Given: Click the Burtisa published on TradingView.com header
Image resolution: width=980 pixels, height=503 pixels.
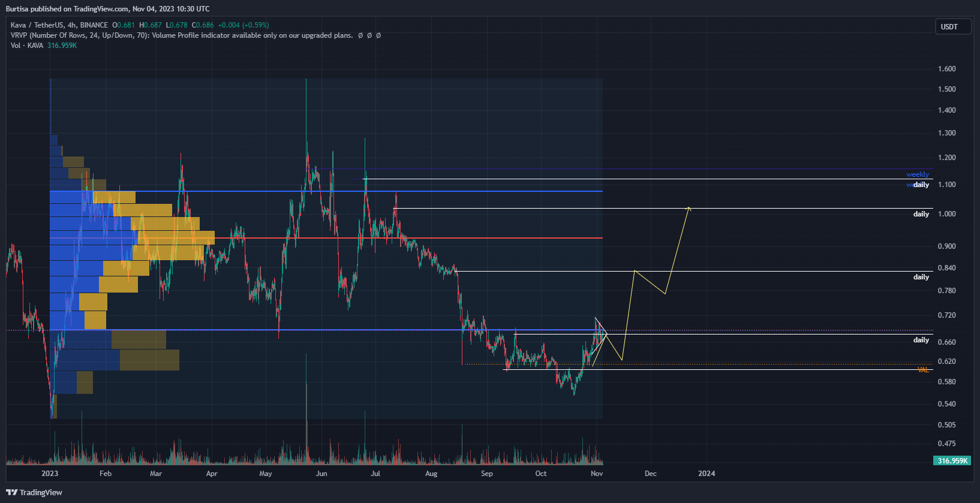Looking at the screenshot, I should [x=107, y=9].
